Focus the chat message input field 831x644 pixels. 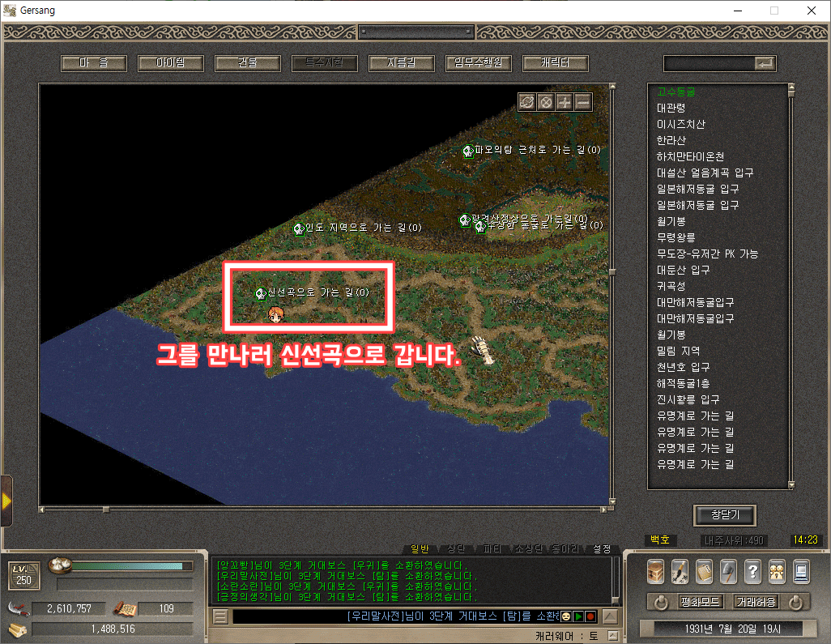(x=396, y=616)
